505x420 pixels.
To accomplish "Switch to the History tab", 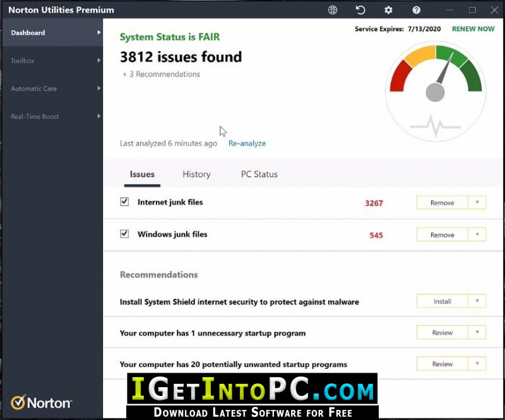I will coord(196,174).
